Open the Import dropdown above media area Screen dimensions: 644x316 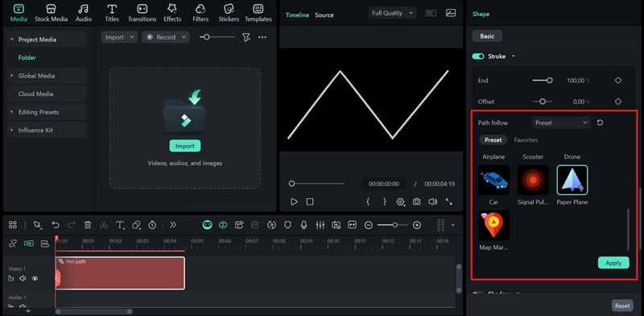tap(119, 37)
